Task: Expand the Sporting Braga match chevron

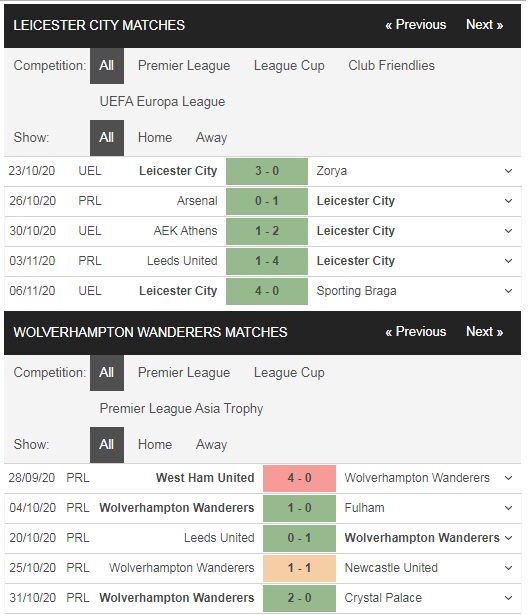Action: (x=508, y=291)
